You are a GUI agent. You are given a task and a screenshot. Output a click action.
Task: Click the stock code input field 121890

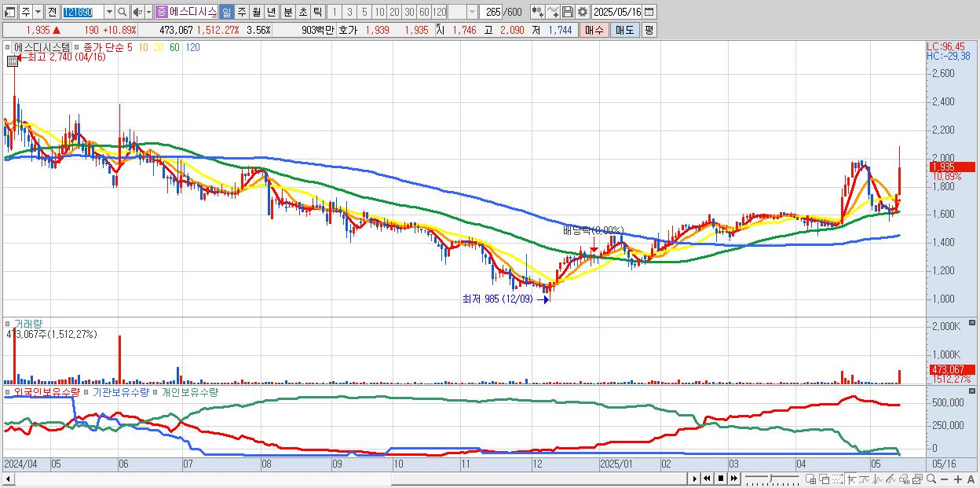tap(82, 13)
